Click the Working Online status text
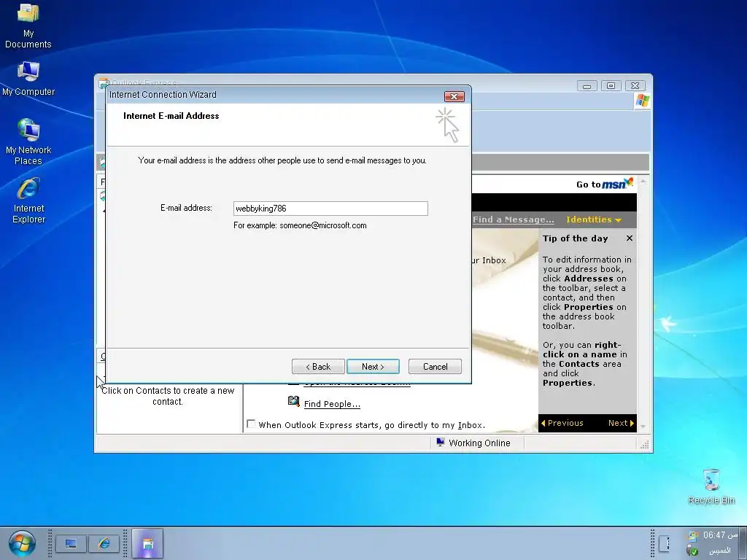Screen dimensions: 747x560 point(479,443)
